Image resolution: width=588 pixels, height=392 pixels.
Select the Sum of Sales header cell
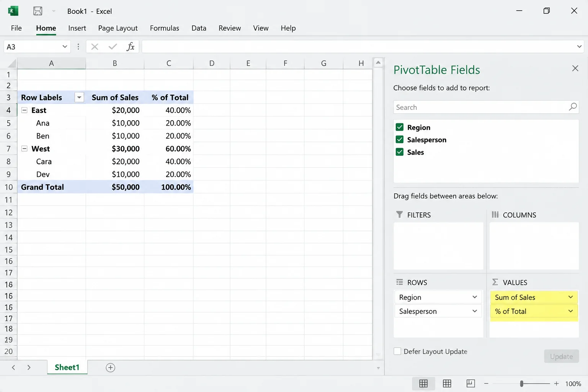point(115,97)
